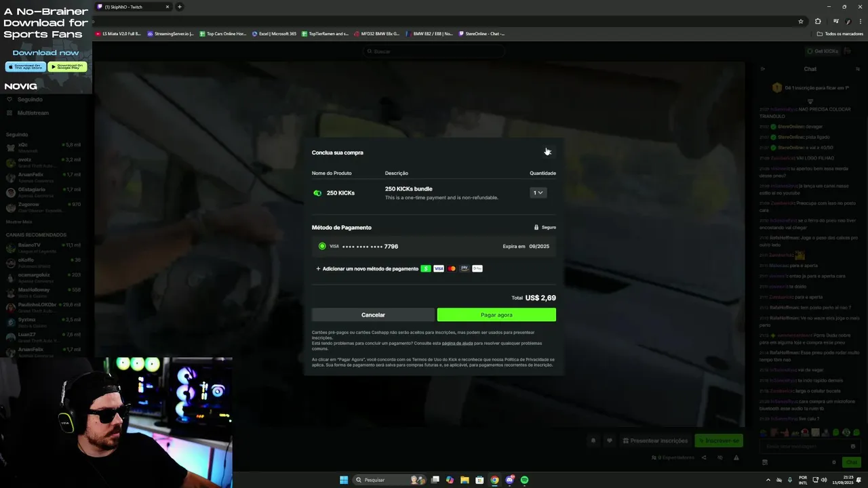Click the Mostrar Mais link
The height and width of the screenshot is (488, 868).
[19, 222]
